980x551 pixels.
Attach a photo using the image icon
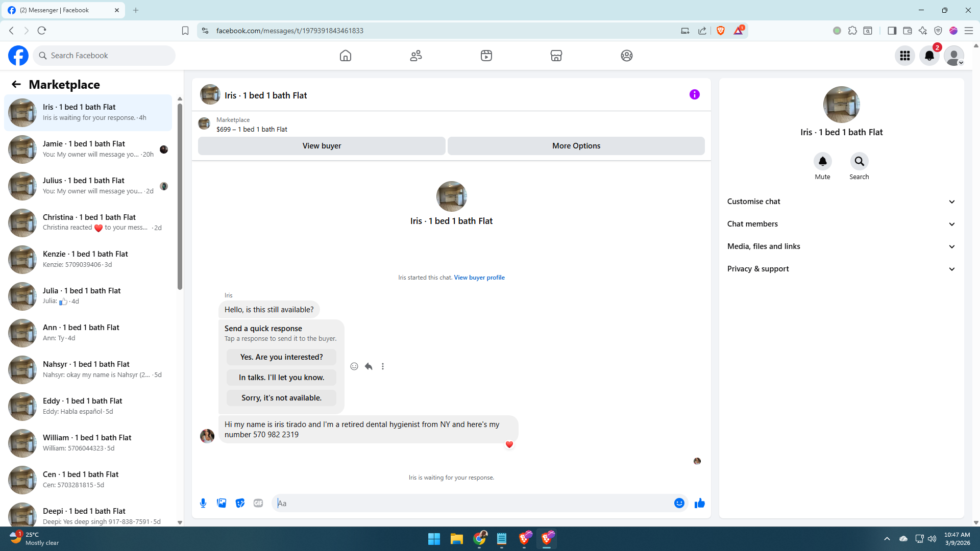pyautogui.click(x=222, y=503)
